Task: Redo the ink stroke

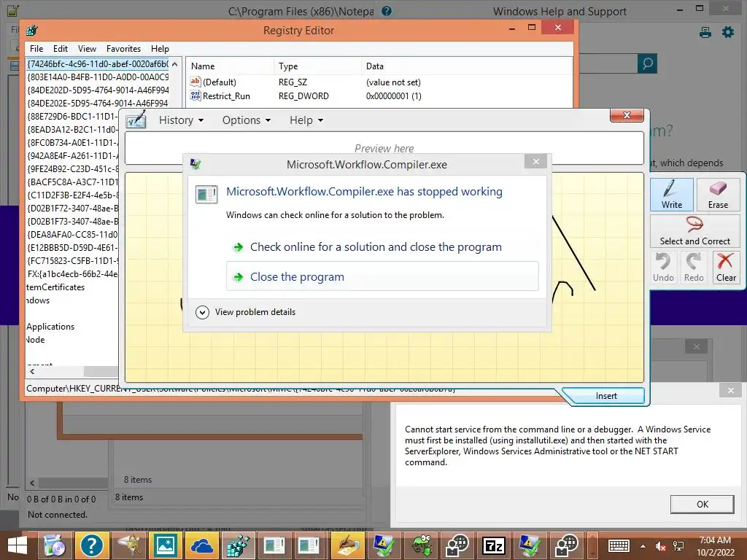Action: pyautogui.click(x=694, y=267)
